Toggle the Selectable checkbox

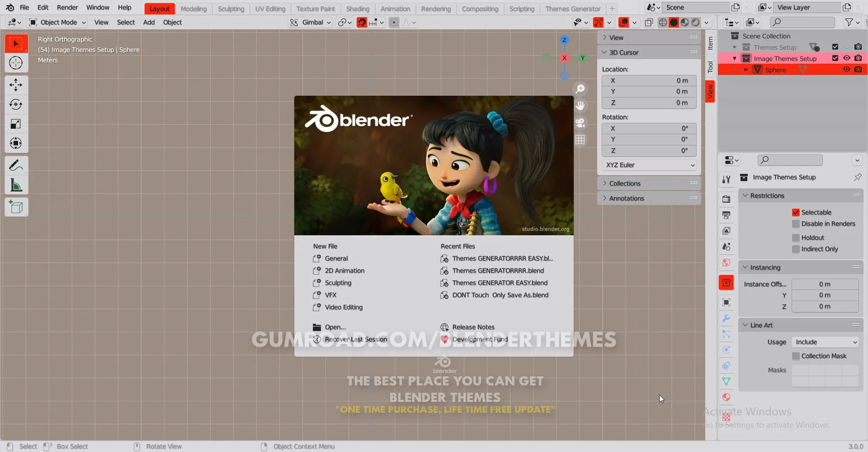tap(796, 212)
